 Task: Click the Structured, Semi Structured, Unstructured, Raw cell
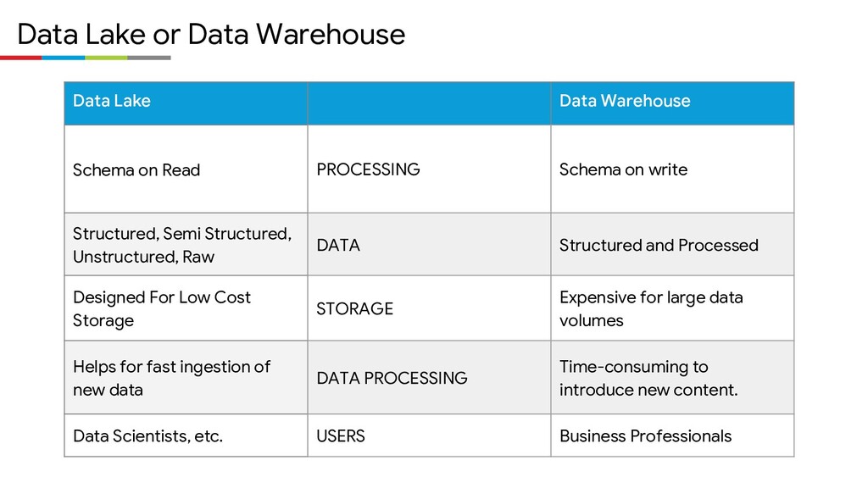(186, 245)
